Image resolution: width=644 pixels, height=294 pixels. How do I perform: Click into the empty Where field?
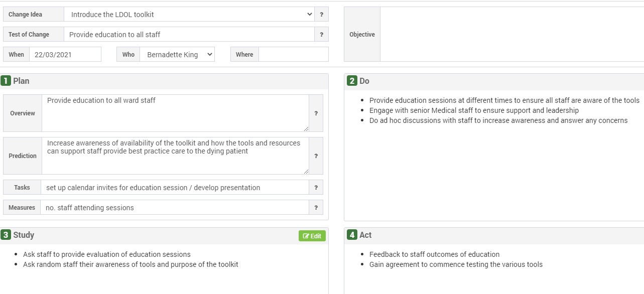(x=294, y=55)
